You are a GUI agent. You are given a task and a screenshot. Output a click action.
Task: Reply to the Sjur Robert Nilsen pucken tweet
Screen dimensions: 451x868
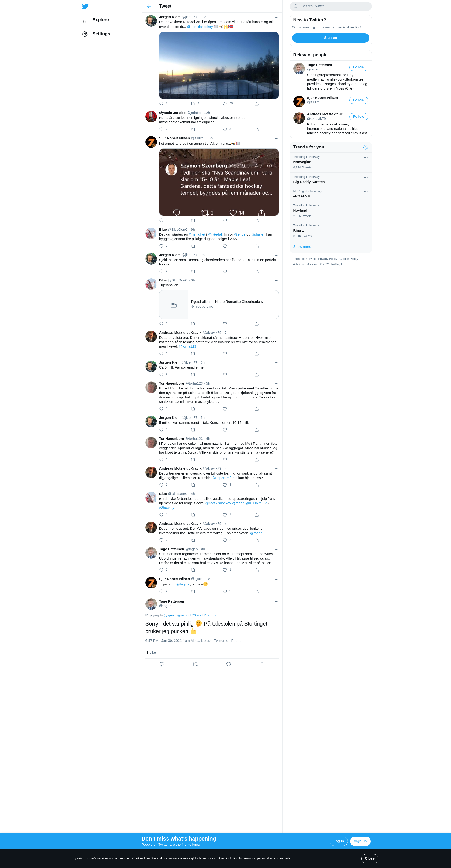[161, 591]
